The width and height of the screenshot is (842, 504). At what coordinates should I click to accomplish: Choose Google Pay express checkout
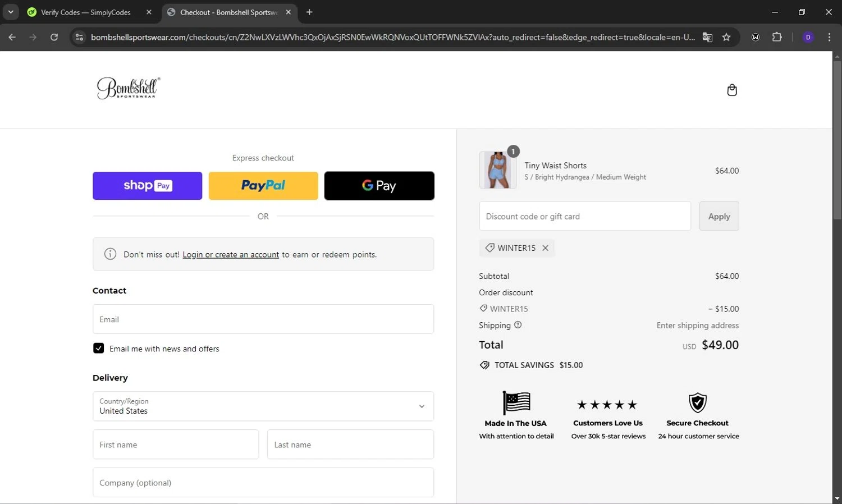[379, 186]
